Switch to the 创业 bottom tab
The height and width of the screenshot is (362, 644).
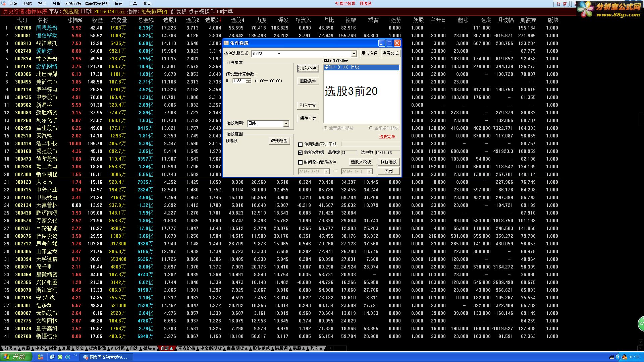pyautogui.click(x=53, y=348)
